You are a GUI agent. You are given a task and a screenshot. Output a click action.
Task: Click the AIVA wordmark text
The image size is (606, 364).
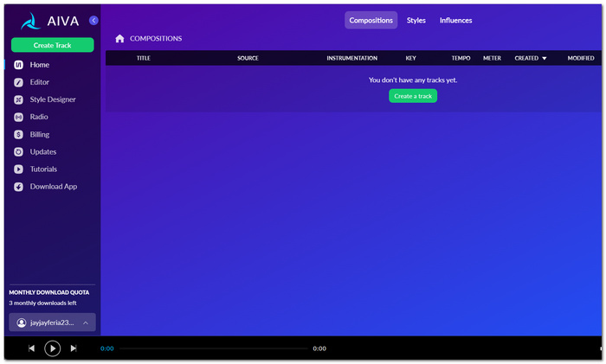pyautogui.click(x=63, y=21)
